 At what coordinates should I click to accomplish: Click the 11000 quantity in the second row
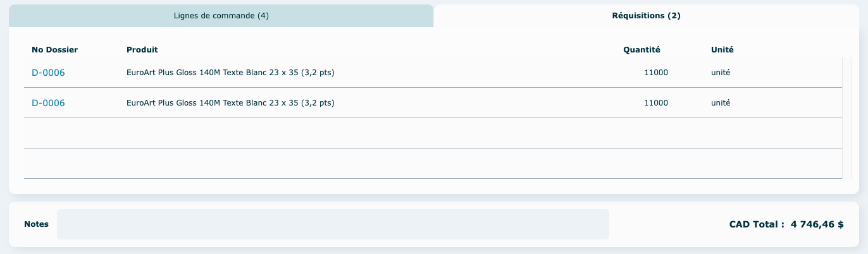[x=655, y=103]
